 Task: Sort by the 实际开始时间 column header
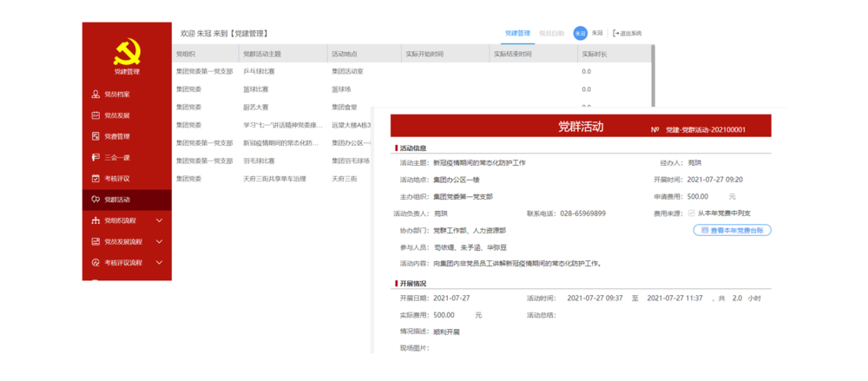[424, 54]
